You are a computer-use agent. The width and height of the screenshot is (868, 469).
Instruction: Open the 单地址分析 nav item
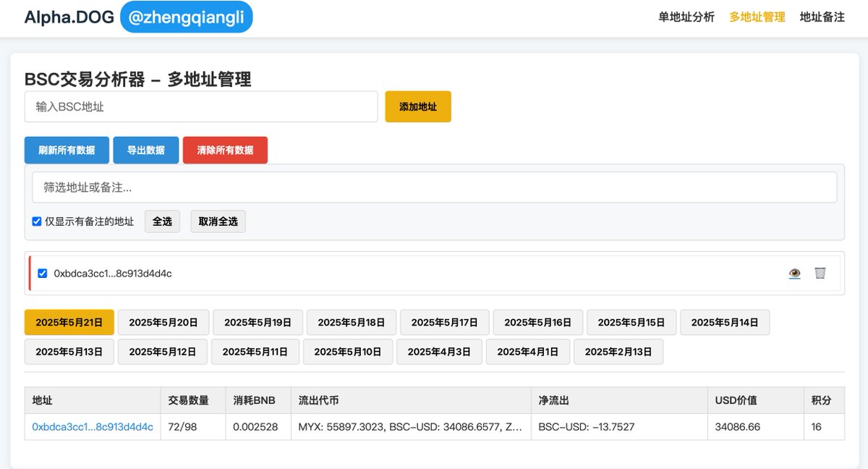686,17
